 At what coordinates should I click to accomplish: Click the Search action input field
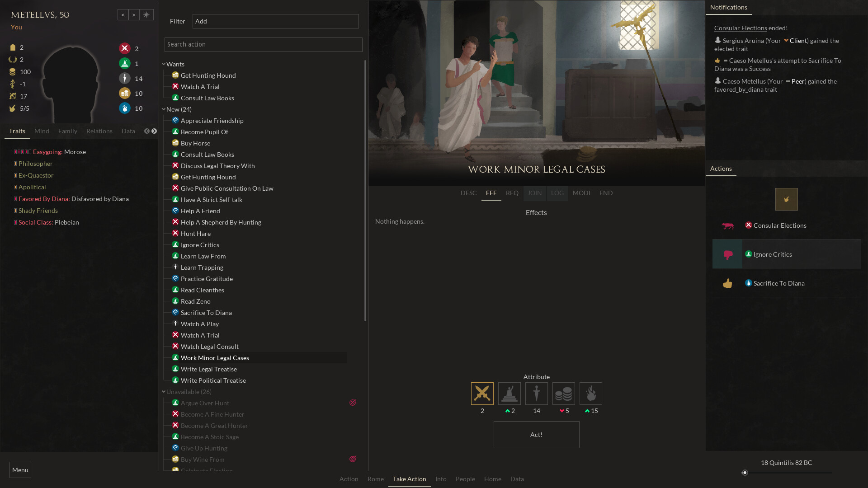pyautogui.click(x=263, y=44)
